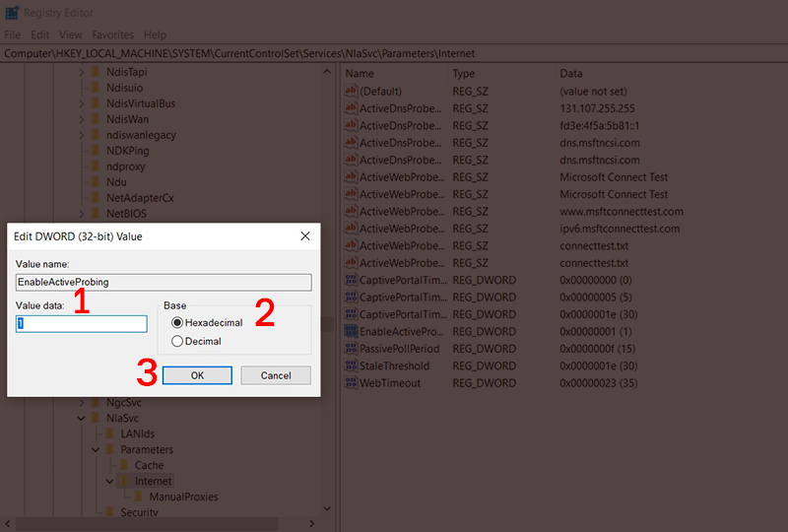Viewport: 788px width, 532px height.
Task: Click the tree pane scroll-down arrow
Action: (327, 508)
